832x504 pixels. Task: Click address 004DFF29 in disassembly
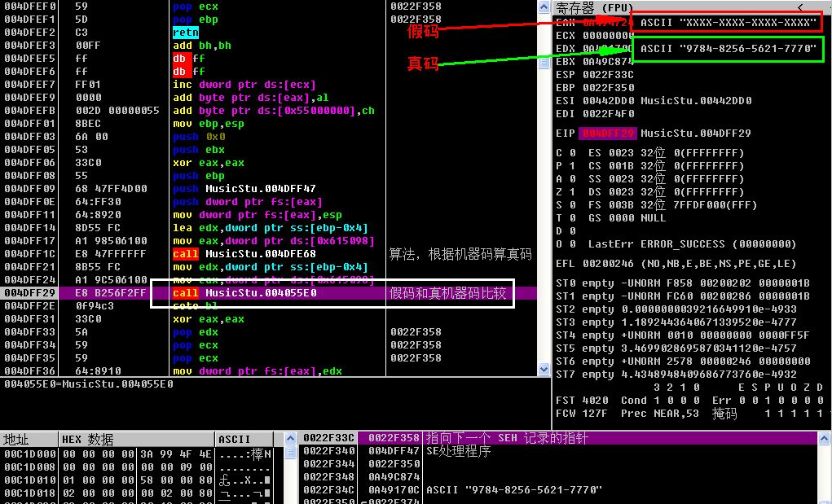29,293
